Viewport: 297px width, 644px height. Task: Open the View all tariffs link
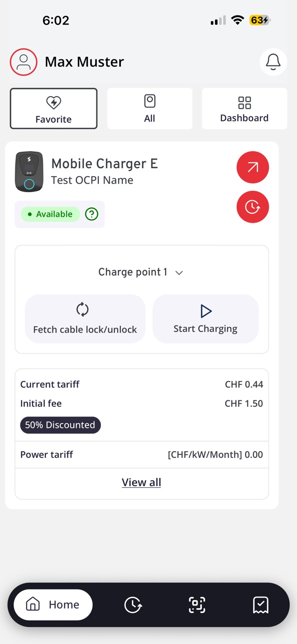click(x=141, y=482)
